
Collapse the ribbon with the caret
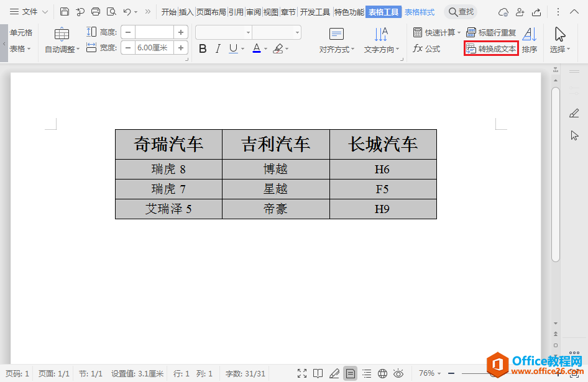574,12
